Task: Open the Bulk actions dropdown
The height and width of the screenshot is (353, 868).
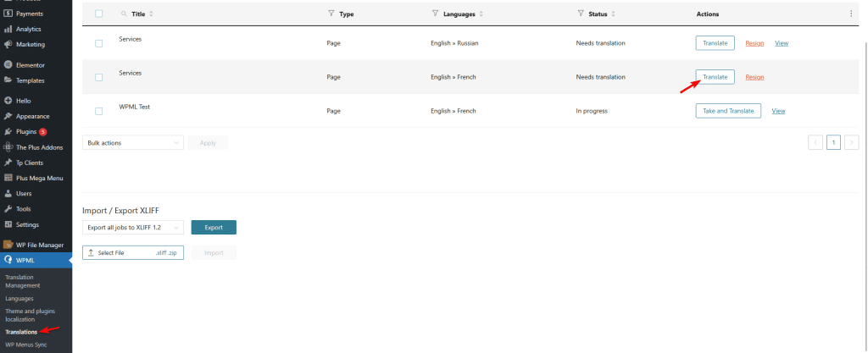Action: [x=133, y=143]
